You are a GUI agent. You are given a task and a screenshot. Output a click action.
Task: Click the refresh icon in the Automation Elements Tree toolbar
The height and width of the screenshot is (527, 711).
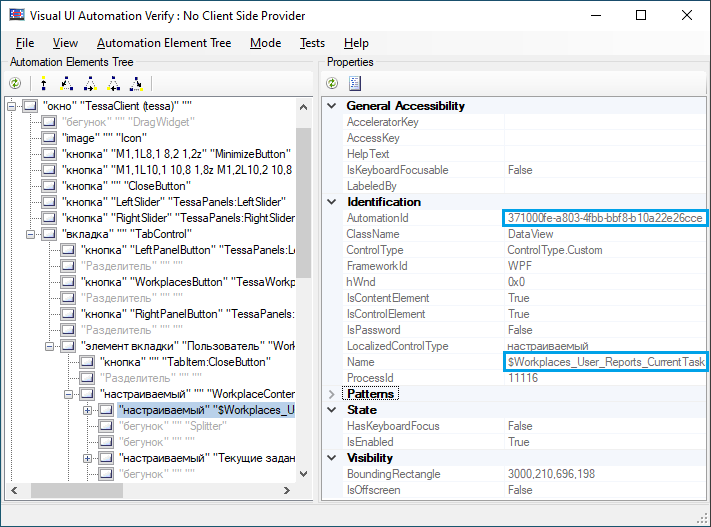15,84
